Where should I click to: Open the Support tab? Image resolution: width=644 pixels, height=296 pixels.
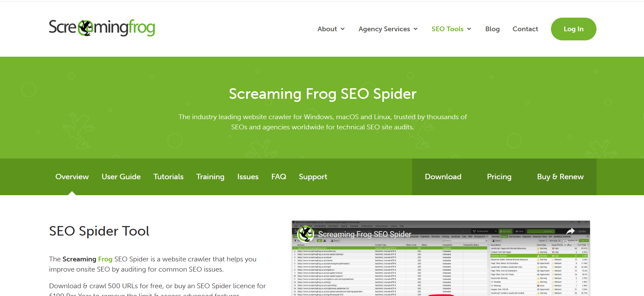[313, 177]
